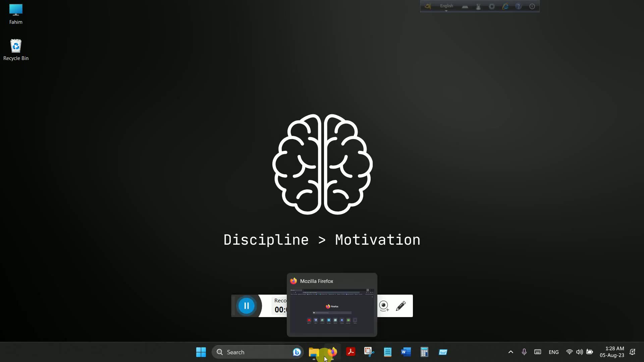This screenshot has height=362, width=644.
Task: Open the recorder annotation pencil tool
Action: pyautogui.click(x=401, y=306)
